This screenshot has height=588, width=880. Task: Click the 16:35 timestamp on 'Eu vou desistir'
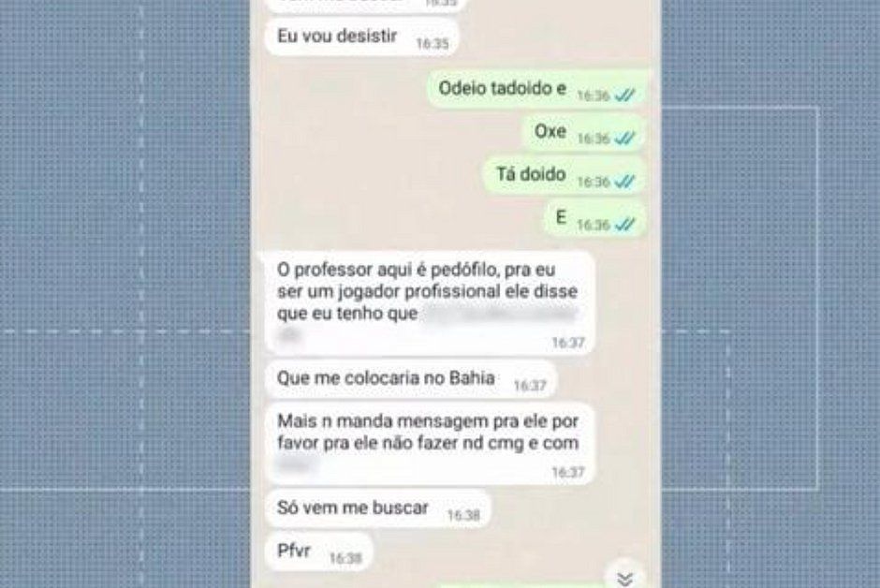pyautogui.click(x=433, y=44)
